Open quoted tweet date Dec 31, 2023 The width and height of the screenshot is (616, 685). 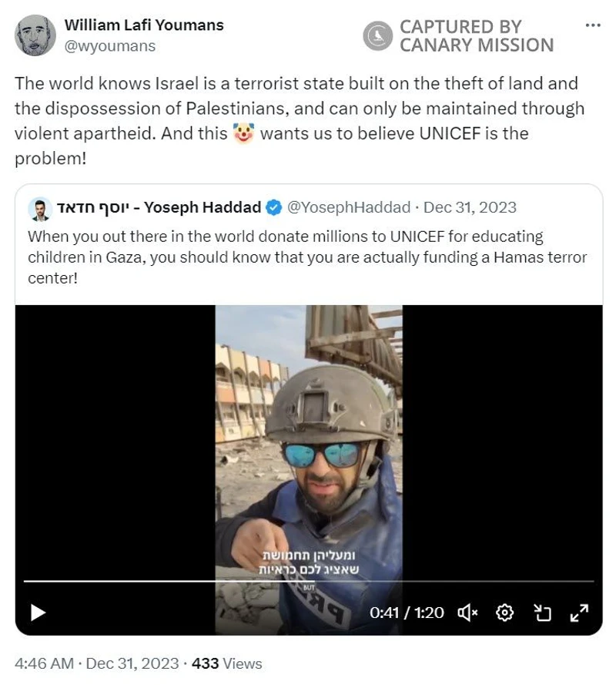[x=470, y=207]
